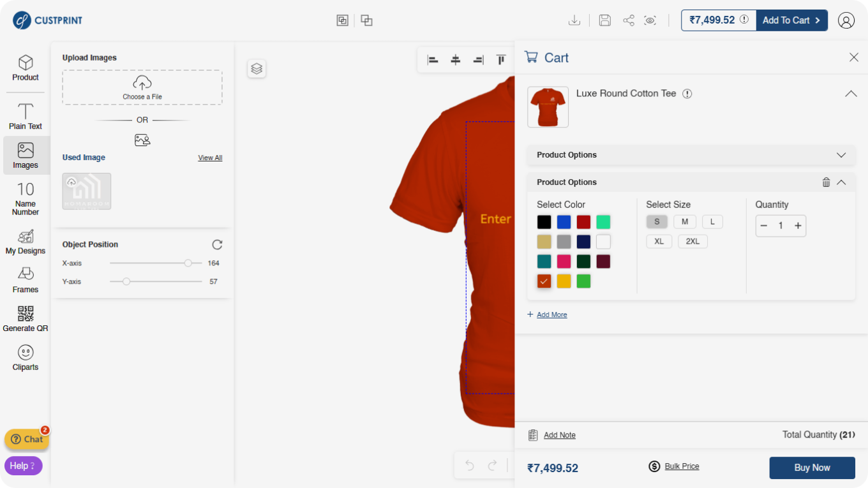Open the Frames tool
This screenshot has width=868, height=488.
pos(26,280)
